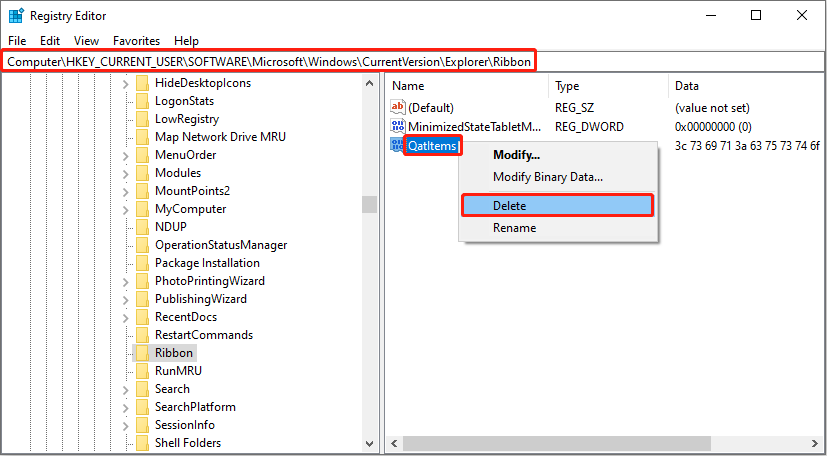Click the Modules folder icon
This screenshot has height=456, width=827.
(142, 173)
